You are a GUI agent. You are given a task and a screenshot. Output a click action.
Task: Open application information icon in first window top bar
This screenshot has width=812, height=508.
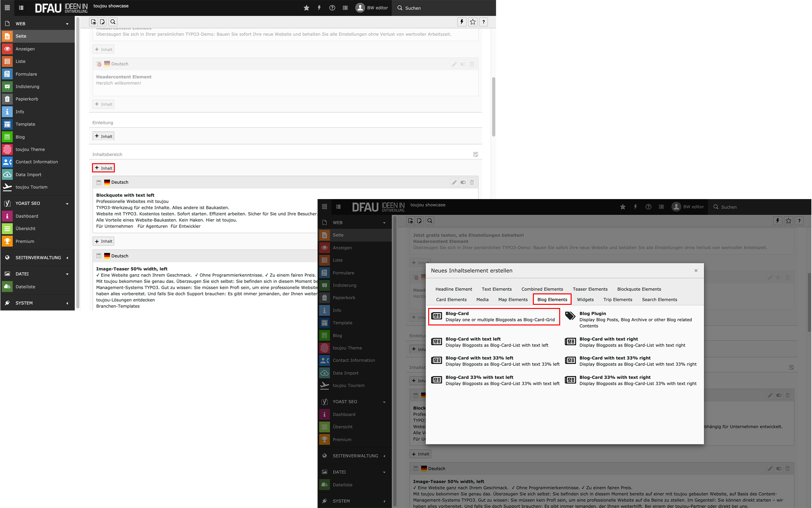(345, 8)
